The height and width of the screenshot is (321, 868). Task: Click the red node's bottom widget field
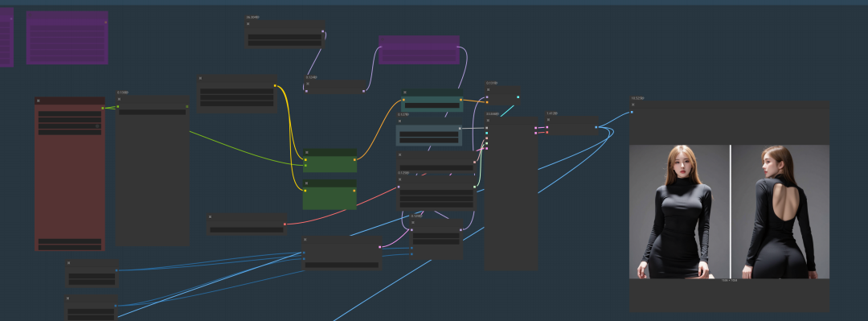pyautogui.click(x=70, y=247)
